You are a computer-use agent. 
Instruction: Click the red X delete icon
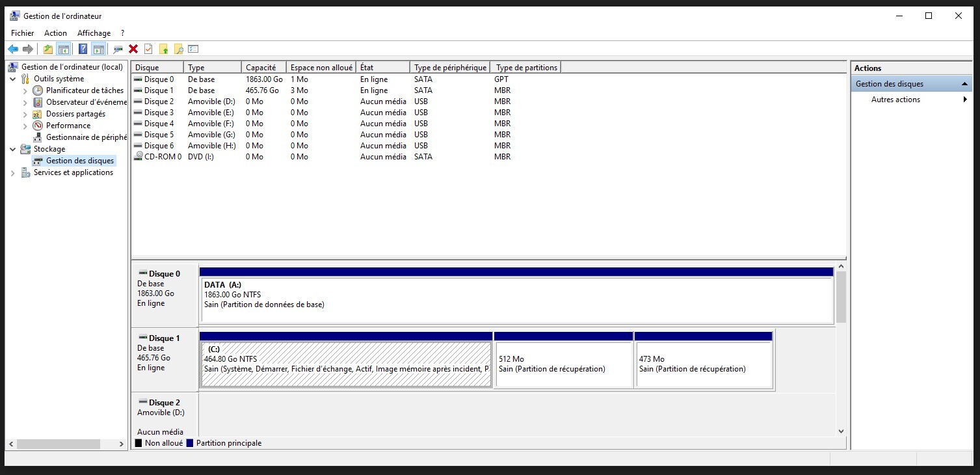coord(133,49)
